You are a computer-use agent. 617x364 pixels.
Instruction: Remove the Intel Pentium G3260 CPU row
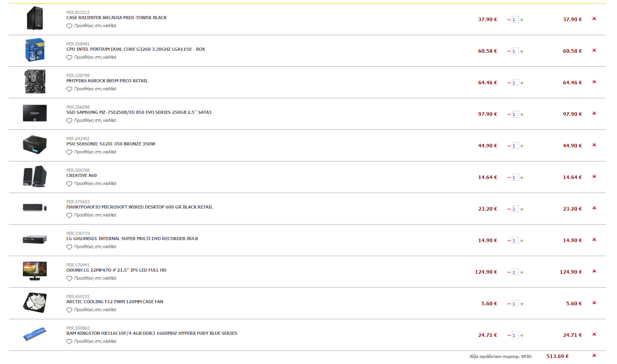594,50
